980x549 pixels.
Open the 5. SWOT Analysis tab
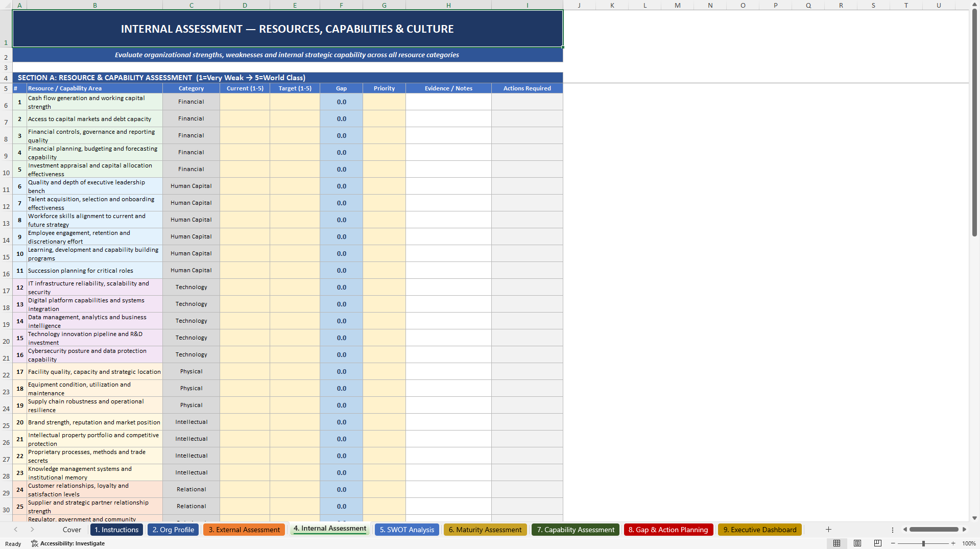click(x=407, y=530)
